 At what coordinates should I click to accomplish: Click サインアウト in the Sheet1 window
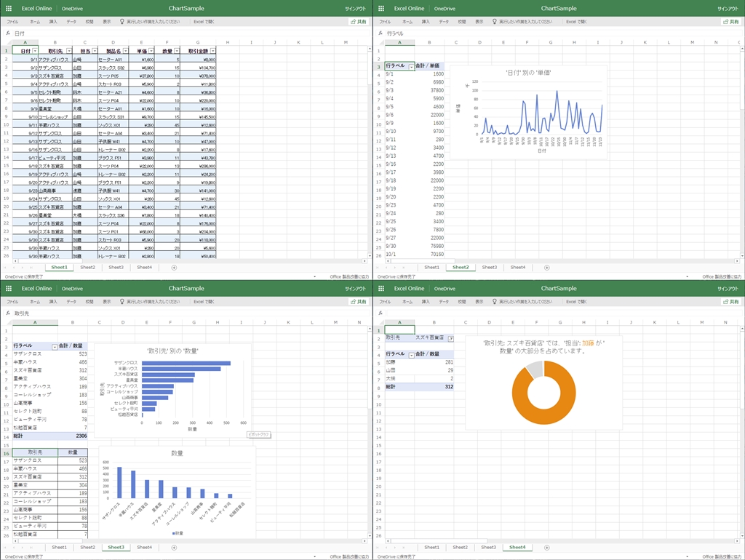[355, 9]
